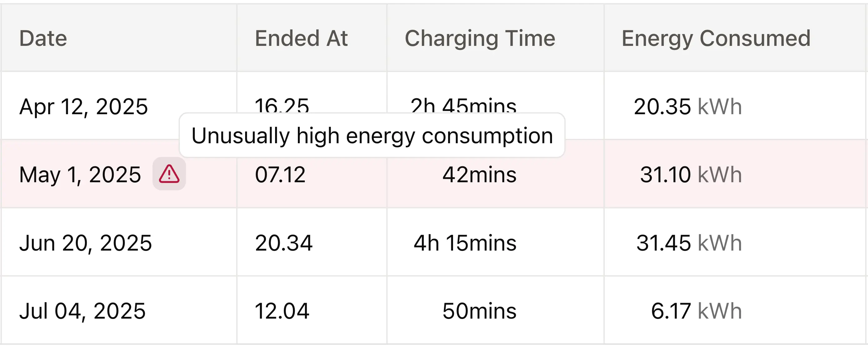868x347 pixels.
Task: Select the 6.17 kWh energy value
Action: click(696, 311)
